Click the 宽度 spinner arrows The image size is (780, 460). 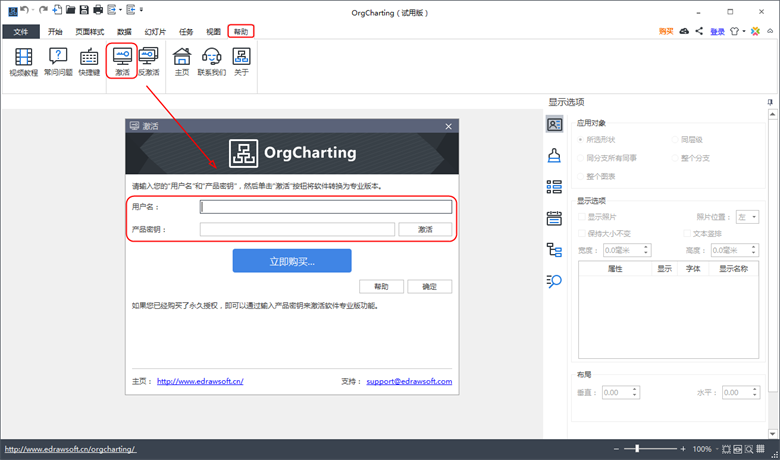646,250
